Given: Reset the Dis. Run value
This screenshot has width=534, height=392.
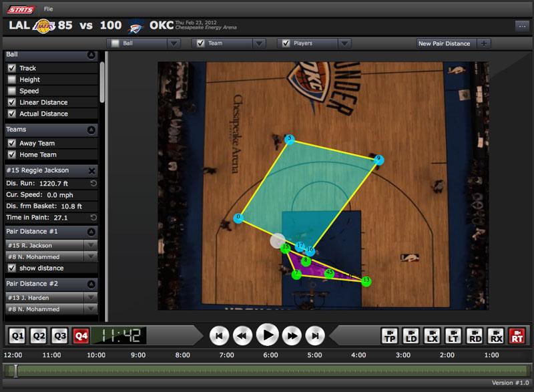Looking at the screenshot, I should pos(93,183).
